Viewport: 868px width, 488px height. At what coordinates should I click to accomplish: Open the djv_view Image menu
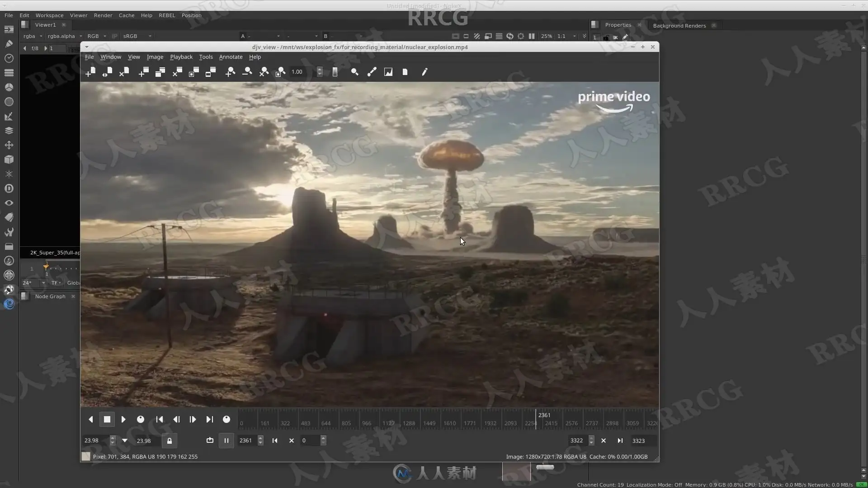coord(155,57)
